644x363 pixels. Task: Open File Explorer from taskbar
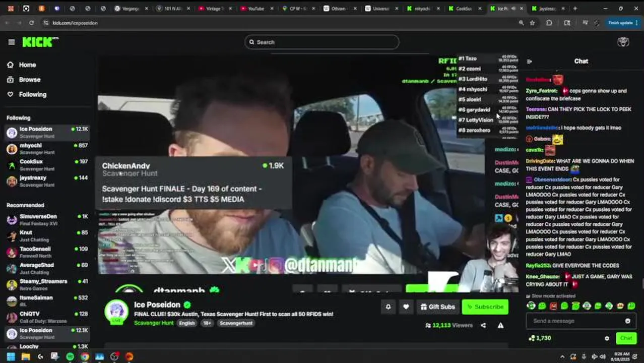click(x=26, y=357)
